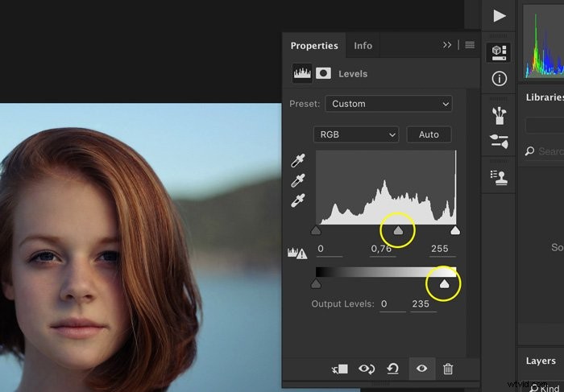Image resolution: width=564 pixels, height=392 pixels.
Task: Open the Clone Source stamp icon
Action: tap(499, 178)
